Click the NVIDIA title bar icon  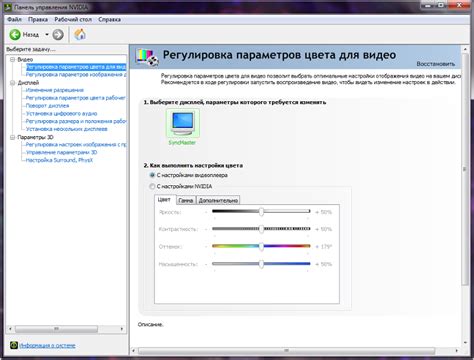pos(8,7)
